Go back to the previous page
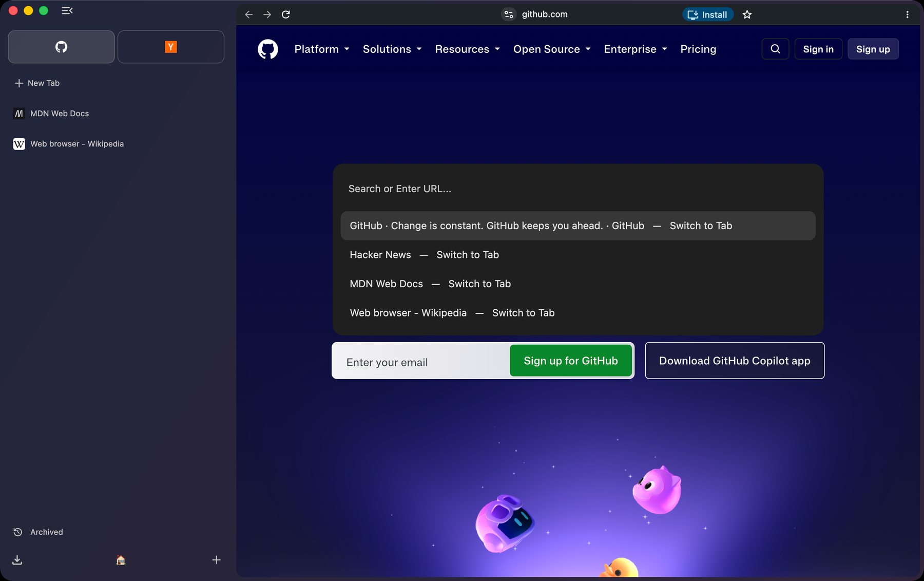Image resolution: width=924 pixels, height=581 pixels. click(249, 14)
